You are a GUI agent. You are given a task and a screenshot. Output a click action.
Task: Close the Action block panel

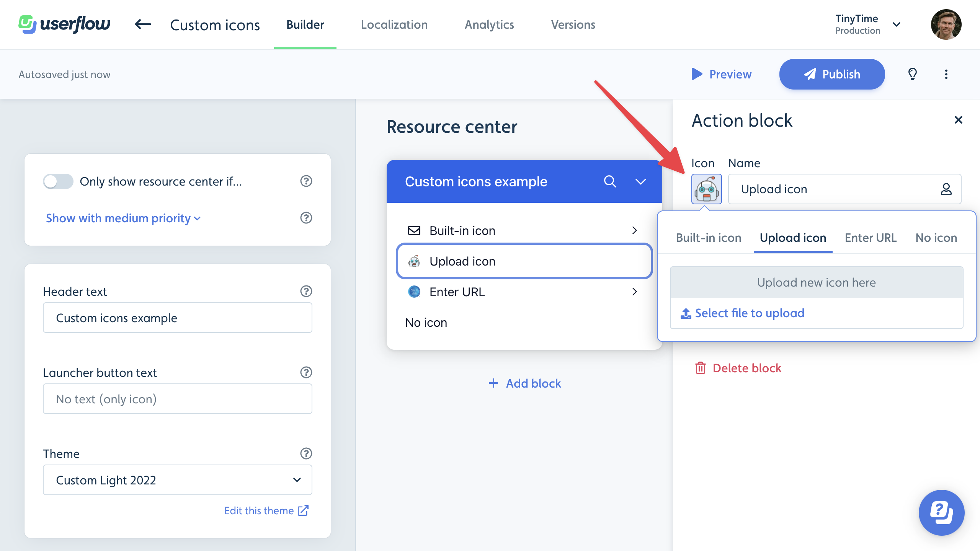click(x=959, y=120)
